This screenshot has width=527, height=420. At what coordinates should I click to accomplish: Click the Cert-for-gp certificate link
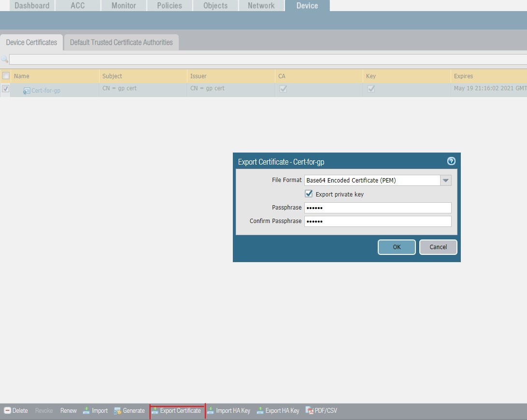coord(45,90)
